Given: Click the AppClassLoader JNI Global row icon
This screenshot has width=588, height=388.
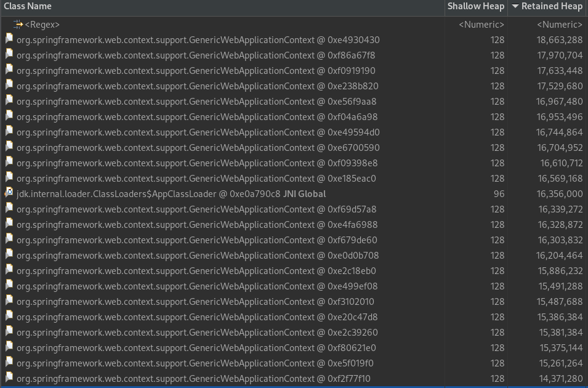Looking at the screenshot, I should (9, 193).
